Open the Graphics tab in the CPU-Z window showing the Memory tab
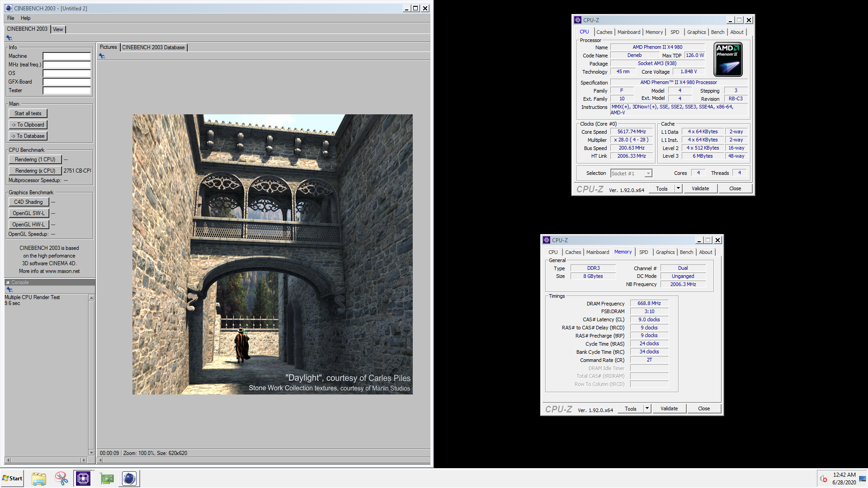 (x=665, y=252)
